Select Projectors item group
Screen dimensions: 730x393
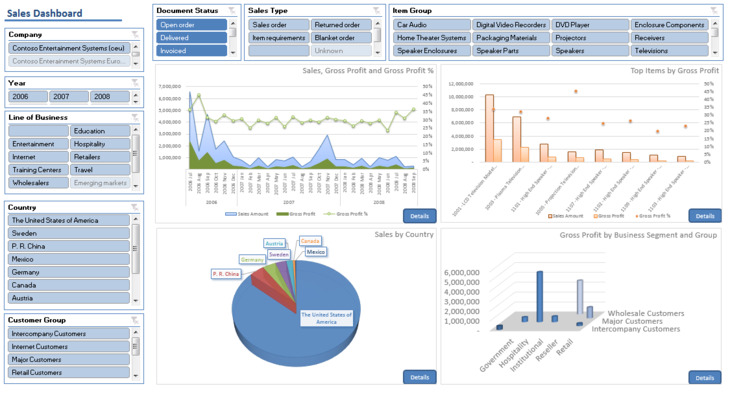[590, 38]
